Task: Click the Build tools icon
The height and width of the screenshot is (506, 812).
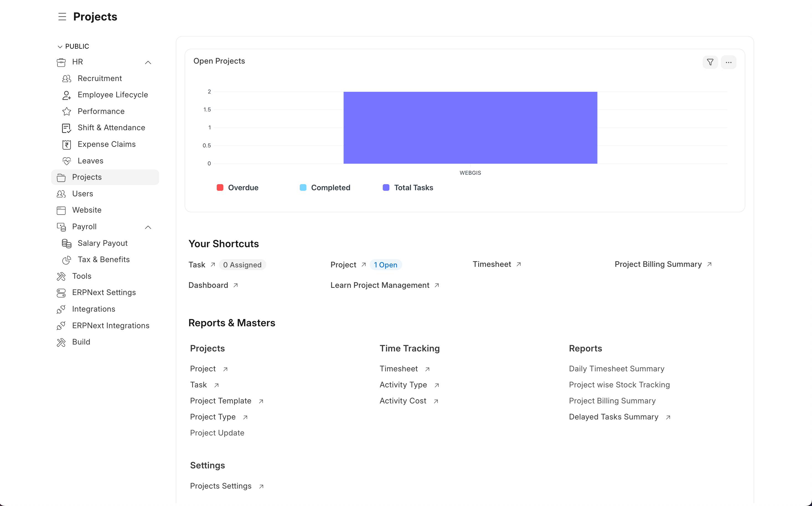Action: [x=61, y=342]
